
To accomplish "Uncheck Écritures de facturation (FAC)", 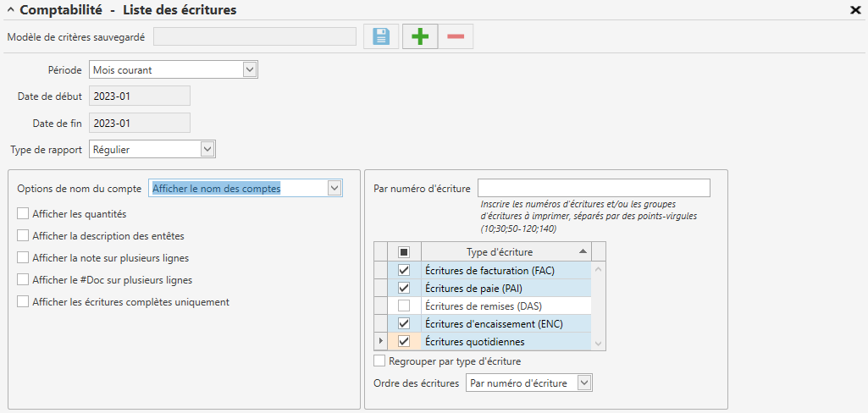I will pyautogui.click(x=404, y=270).
